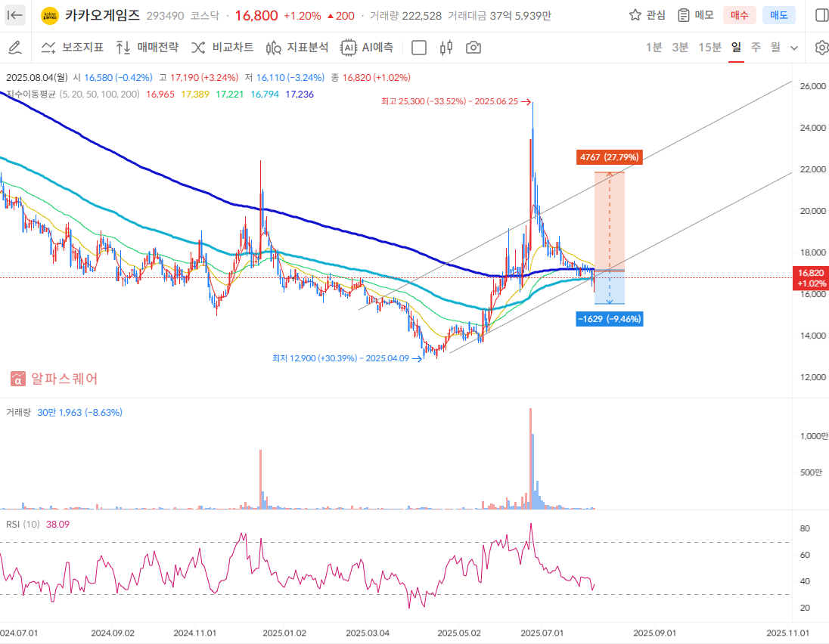Click the current price tag 16,820
829x644 pixels.
point(811,278)
